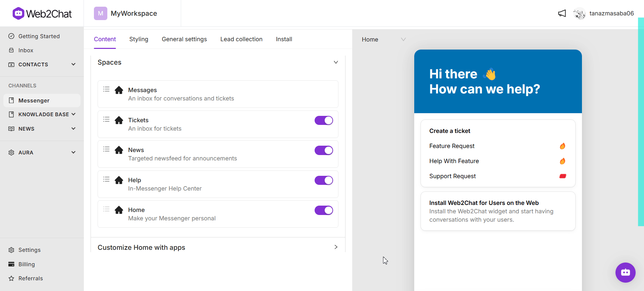Click the Help row drag handle
644x291 pixels.
point(106,179)
